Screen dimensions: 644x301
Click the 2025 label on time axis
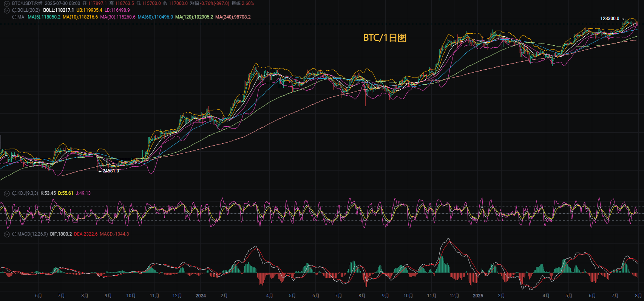pos(478,296)
